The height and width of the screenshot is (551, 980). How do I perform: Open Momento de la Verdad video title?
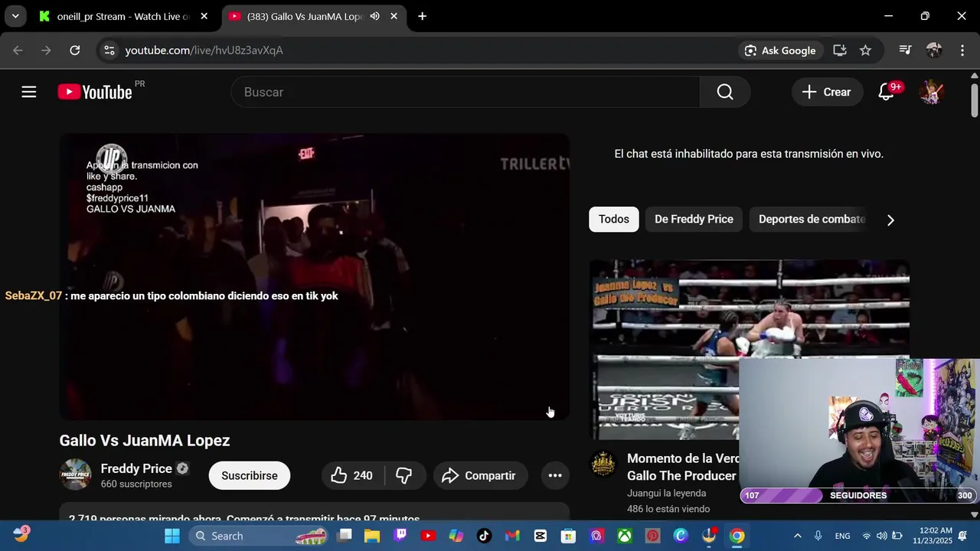[x=683, y=467]
